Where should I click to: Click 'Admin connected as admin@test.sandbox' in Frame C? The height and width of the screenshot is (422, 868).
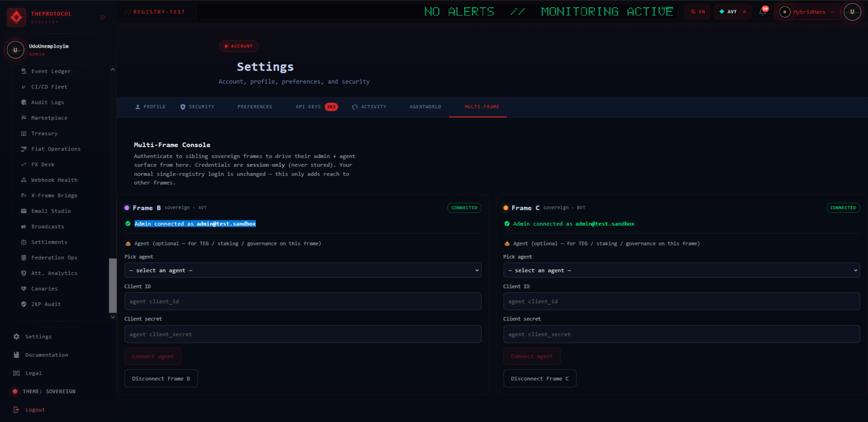(574, 224)
